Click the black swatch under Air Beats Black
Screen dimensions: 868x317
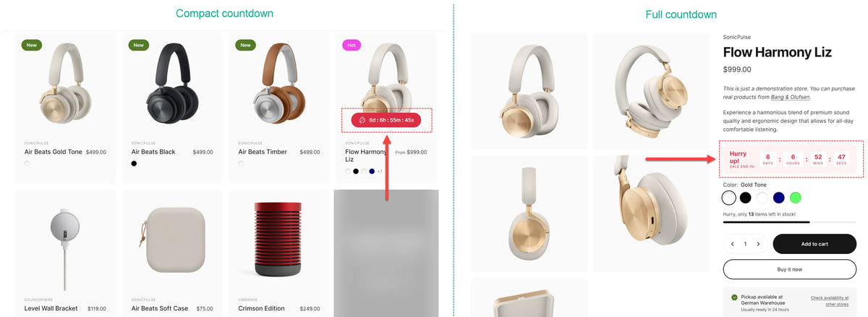click(x=134, y=164)
